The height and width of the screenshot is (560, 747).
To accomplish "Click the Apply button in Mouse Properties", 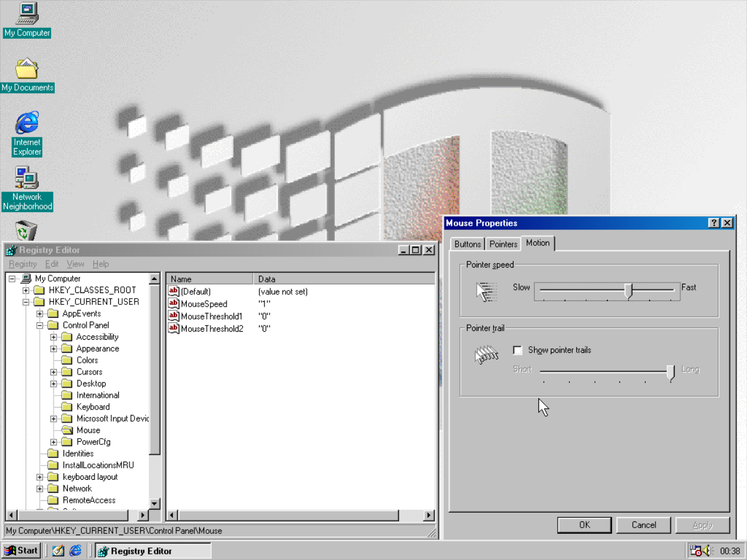I will (703, 525).
